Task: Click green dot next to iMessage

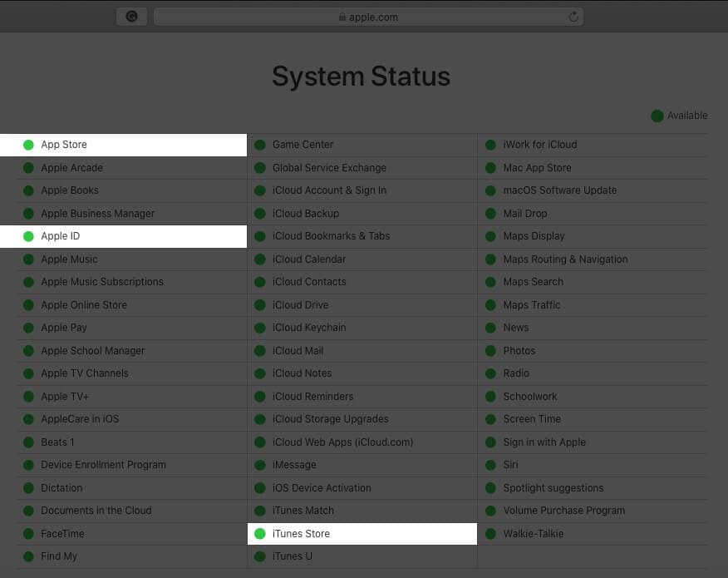Action: (260, 465)
